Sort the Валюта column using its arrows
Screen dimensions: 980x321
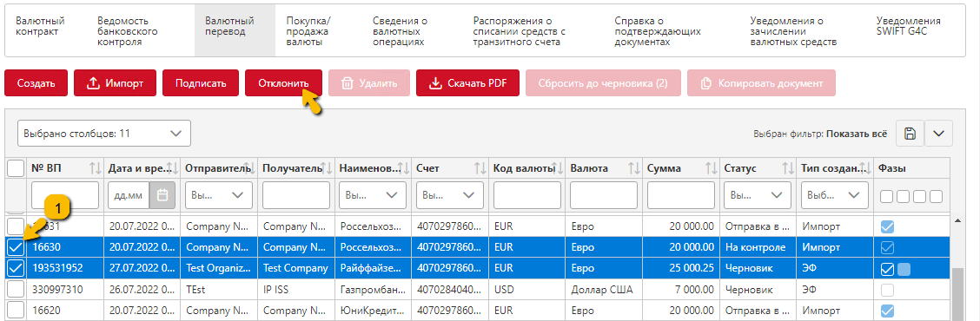point(633,168)
